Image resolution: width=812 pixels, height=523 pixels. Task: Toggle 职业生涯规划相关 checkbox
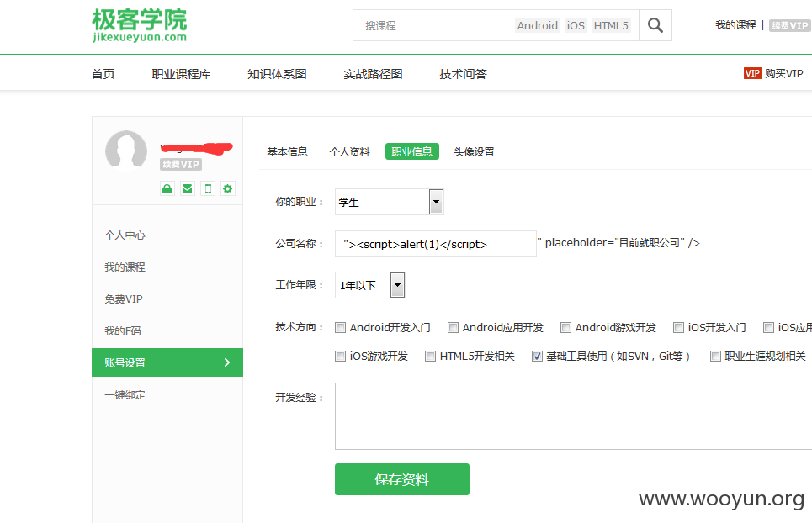(x=715, y=356)
